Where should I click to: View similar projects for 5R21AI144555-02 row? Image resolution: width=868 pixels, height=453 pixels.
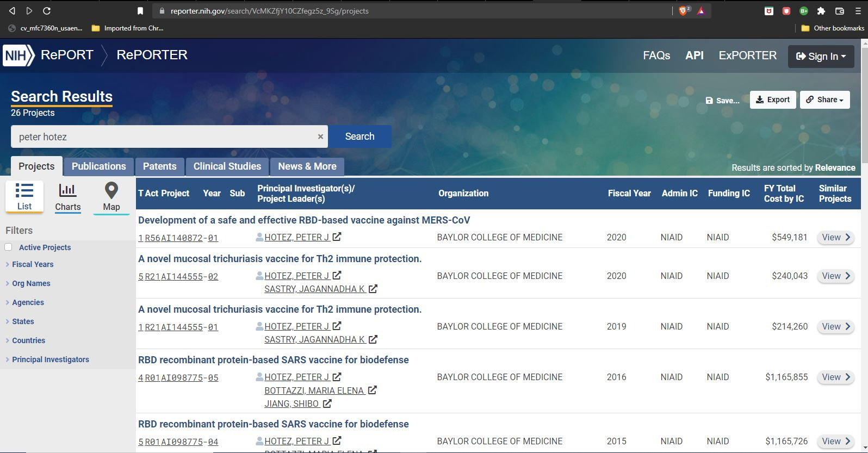835,276
